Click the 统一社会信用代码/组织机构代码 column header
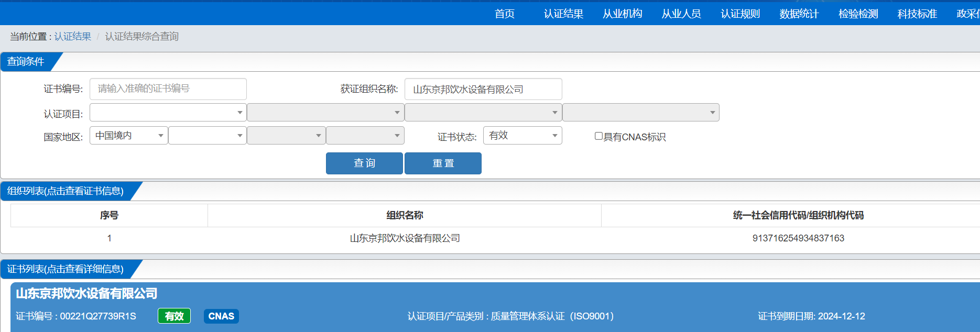 [x=798, y=215]
